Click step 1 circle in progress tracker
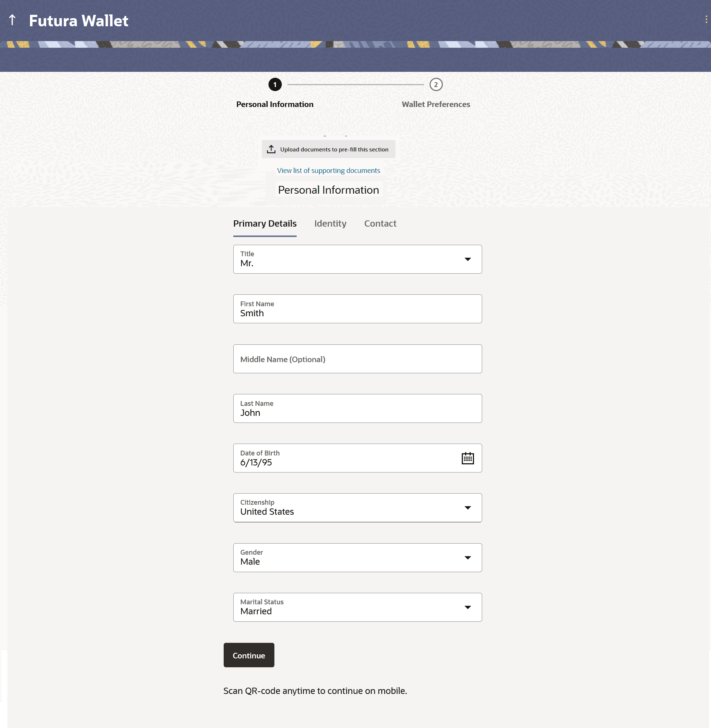 275,85
